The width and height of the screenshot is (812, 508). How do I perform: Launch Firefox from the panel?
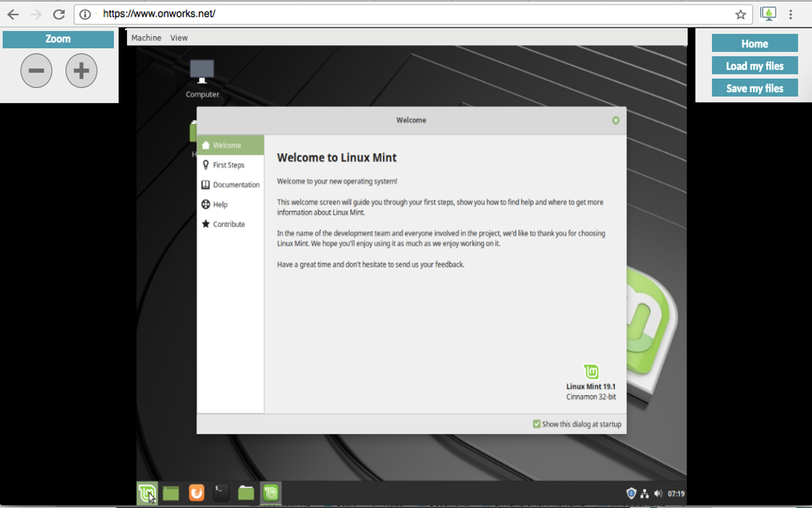click(197, 493)
